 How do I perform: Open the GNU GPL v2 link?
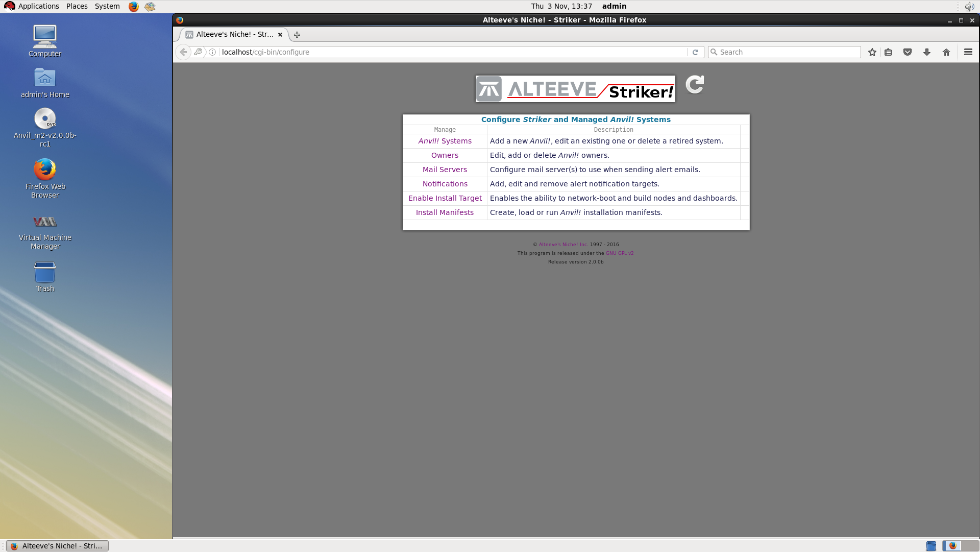pyautogui.click(x=619, y=253)
